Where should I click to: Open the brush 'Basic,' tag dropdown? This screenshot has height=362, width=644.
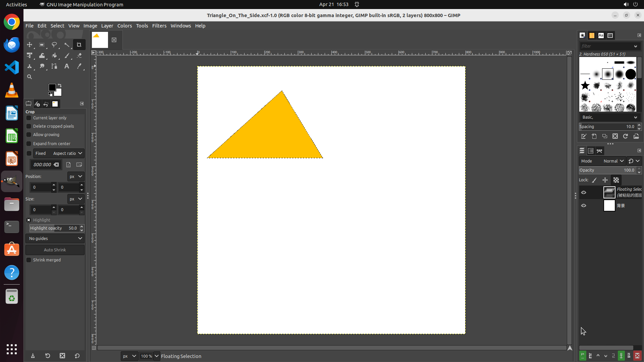[x=610, y=117]
